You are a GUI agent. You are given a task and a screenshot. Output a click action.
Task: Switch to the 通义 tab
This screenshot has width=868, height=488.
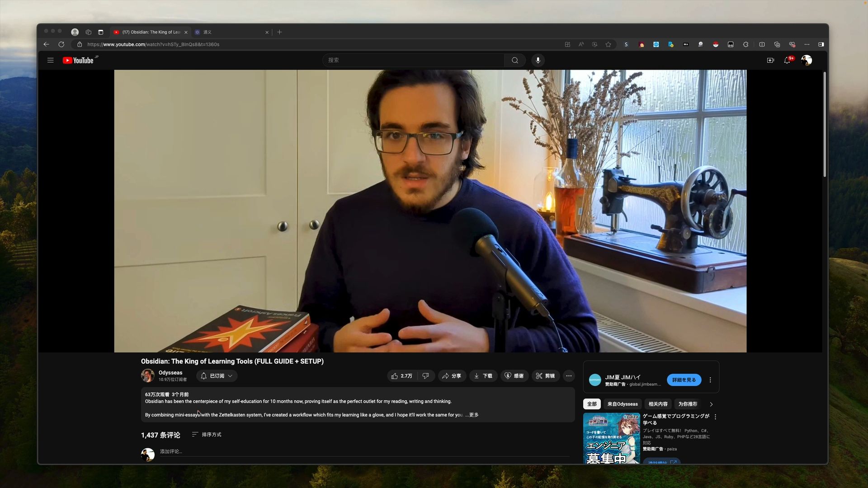click(x=232, y=32)
